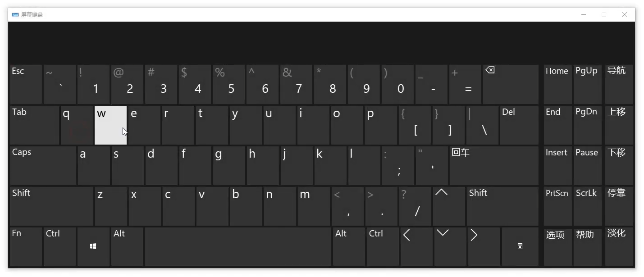
Task: Tap the Windows logo key
Action: pyautogui.click(x=93, y=247)
